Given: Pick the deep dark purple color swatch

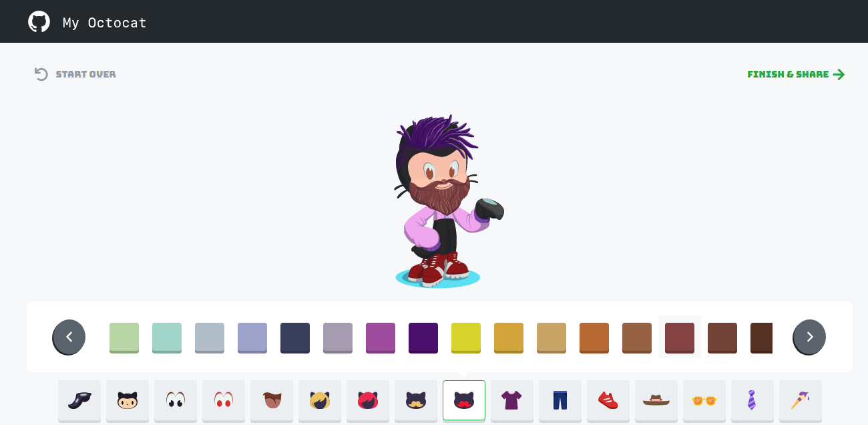Looking at the screenshot, I should [x=423, y=337].
